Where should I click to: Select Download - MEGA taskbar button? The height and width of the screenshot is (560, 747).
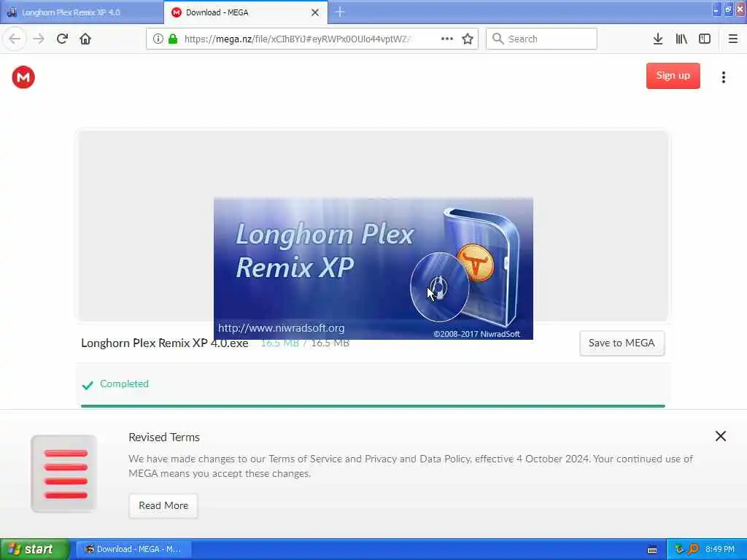pos(133,549)
